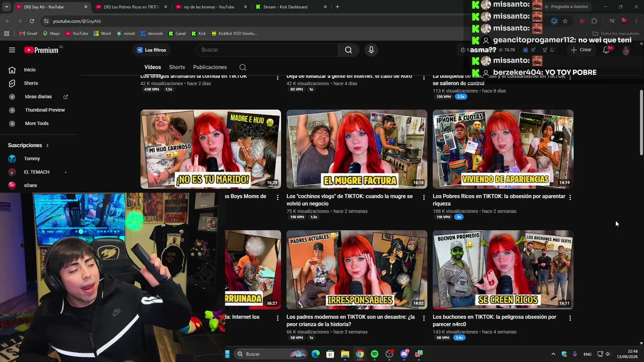644x362 pixels.
Task: Click the Los filtros button
Action: [152, 50]
